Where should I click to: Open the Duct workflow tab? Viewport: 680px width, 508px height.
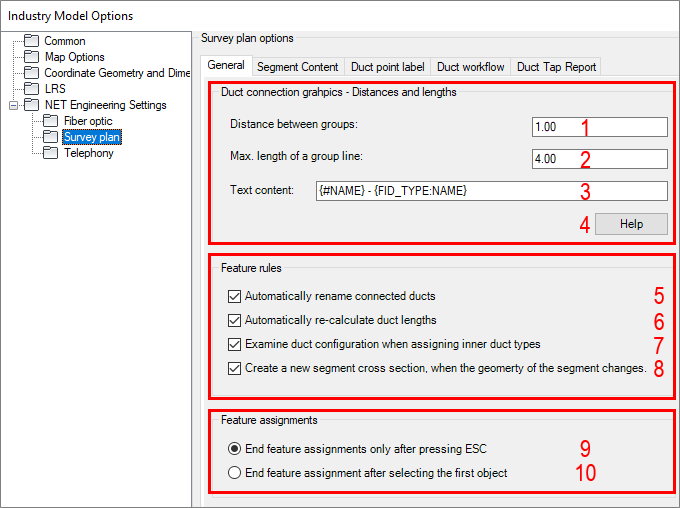tap(471, 67)
